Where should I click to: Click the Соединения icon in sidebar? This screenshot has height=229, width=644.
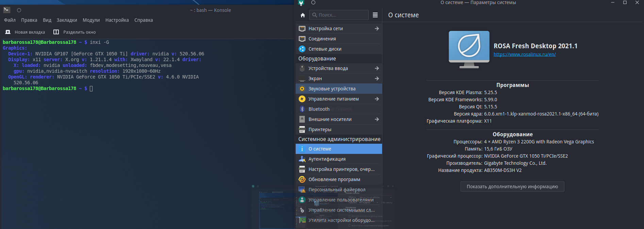point(302,39)
